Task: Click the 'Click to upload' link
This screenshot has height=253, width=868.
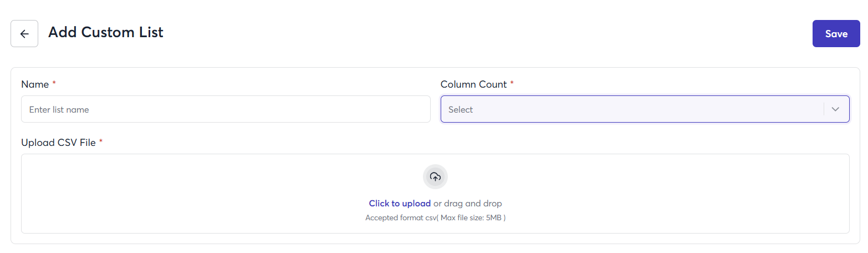Action: [x=400, y=204]
